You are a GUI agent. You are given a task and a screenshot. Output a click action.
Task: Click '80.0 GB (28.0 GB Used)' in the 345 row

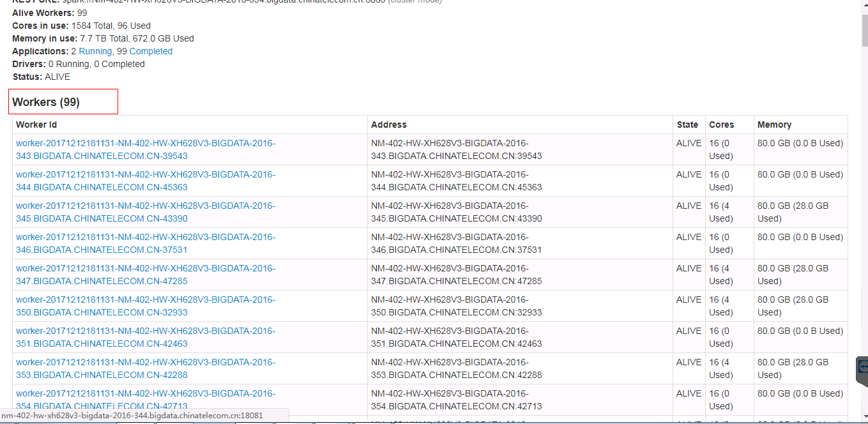click(793, 212)
